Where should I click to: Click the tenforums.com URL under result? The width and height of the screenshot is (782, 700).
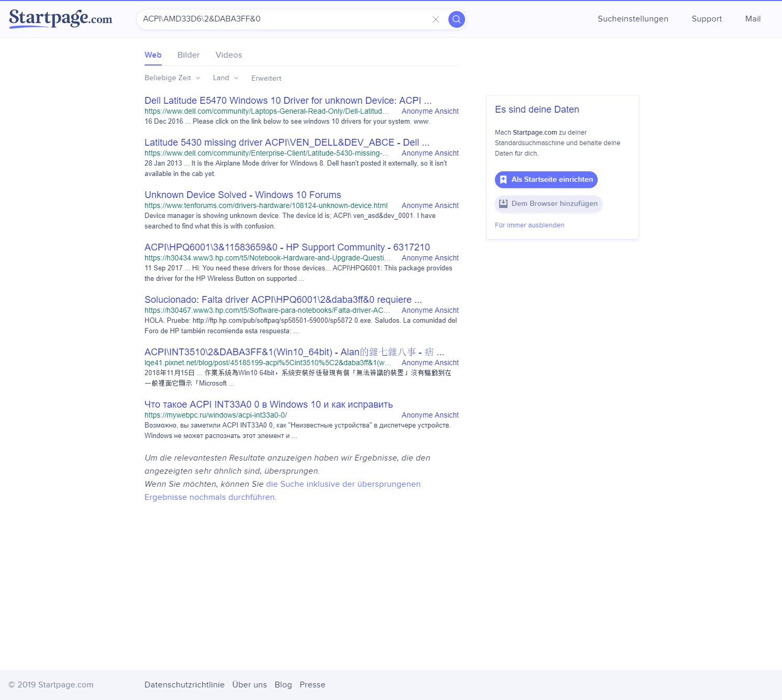pyautogui.click(x=266, y=205)
